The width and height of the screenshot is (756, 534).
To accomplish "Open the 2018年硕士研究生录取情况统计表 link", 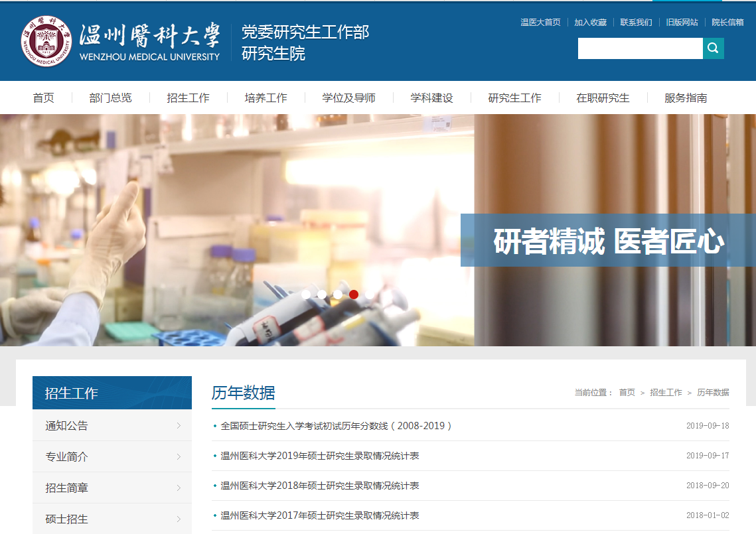I will pos(319,486).
